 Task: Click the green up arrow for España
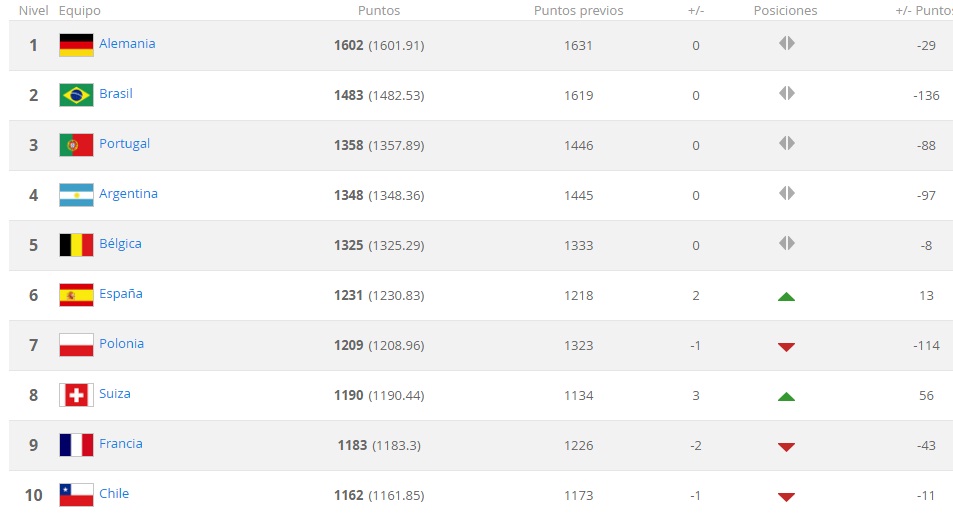786,296
